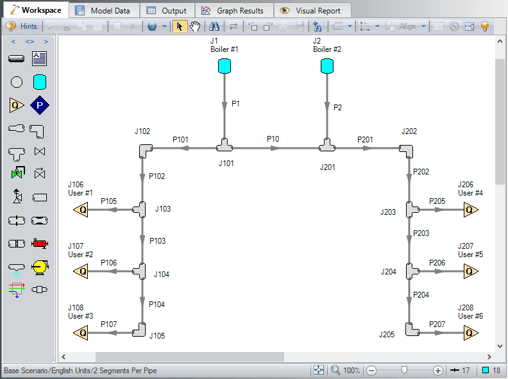Select the pipe drawing tool in toolbox

[x=16, y=59]
